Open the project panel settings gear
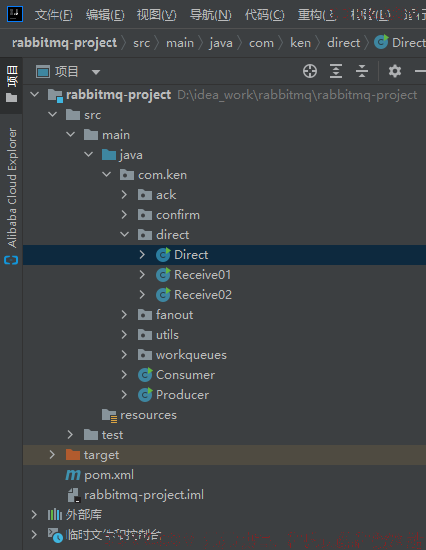Screen dimensions: 426x550 (395, 71)
